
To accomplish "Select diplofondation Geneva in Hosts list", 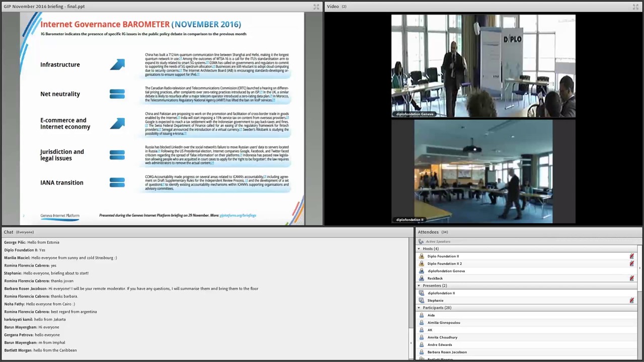I will click(x=446, y=271).
